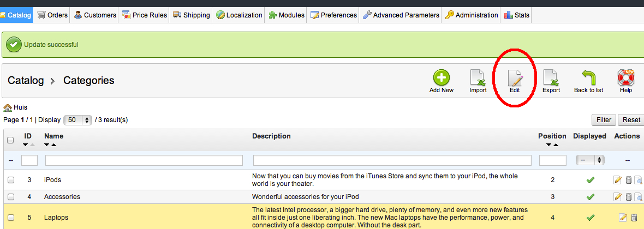Click the edit pencil for iPods row

point(618,180)
